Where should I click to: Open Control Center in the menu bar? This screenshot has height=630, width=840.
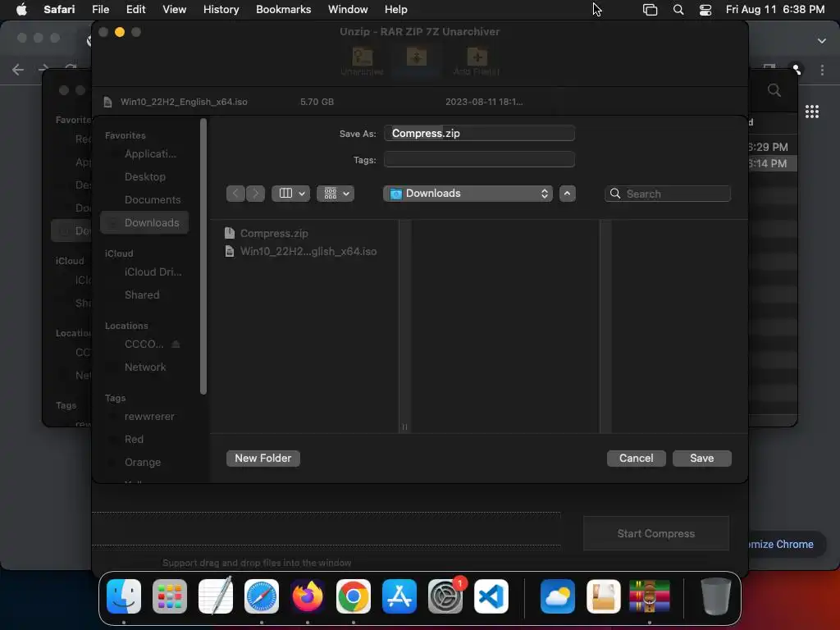[705, 10]
